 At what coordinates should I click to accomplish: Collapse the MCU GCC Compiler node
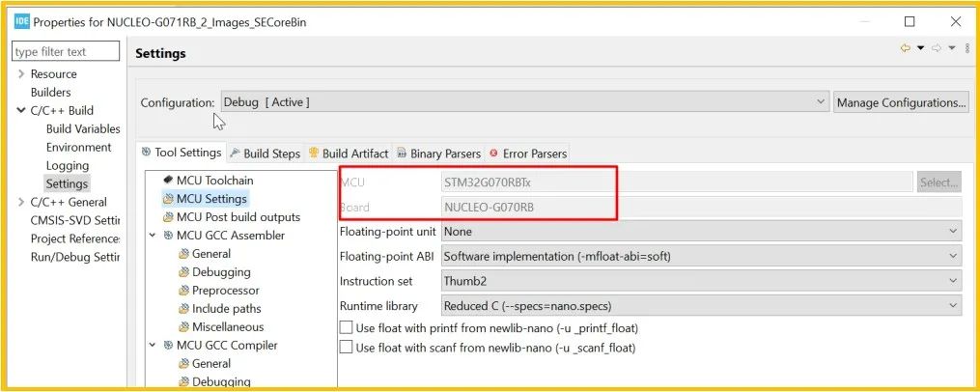tap(153, 345)
